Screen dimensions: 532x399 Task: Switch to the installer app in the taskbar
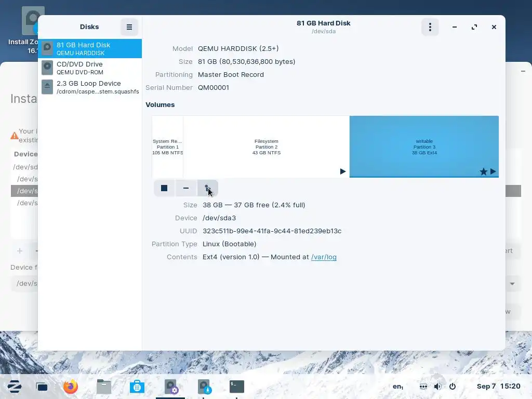pos(204,387)
